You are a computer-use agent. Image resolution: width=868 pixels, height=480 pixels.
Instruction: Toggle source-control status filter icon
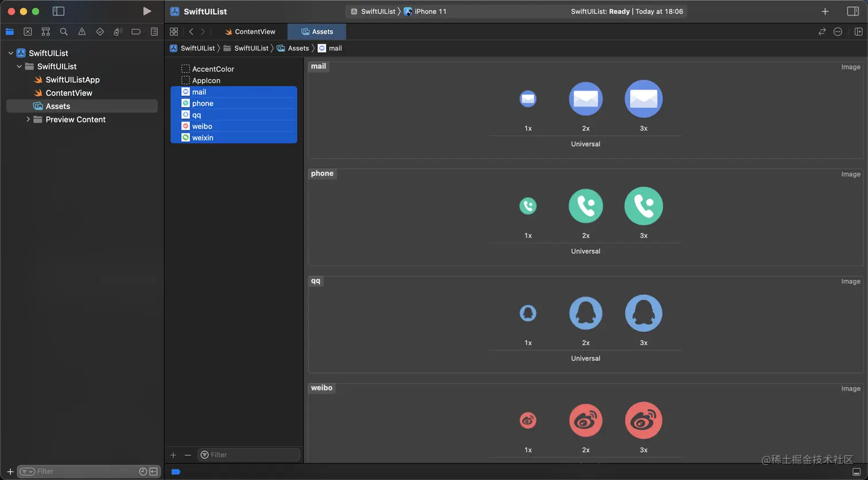(x=153, y=471)
